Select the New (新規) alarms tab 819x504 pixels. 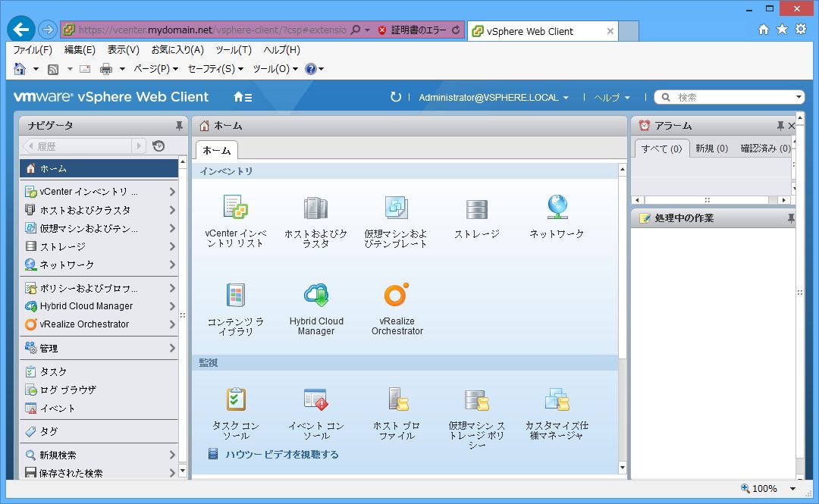tap(711, 149)
